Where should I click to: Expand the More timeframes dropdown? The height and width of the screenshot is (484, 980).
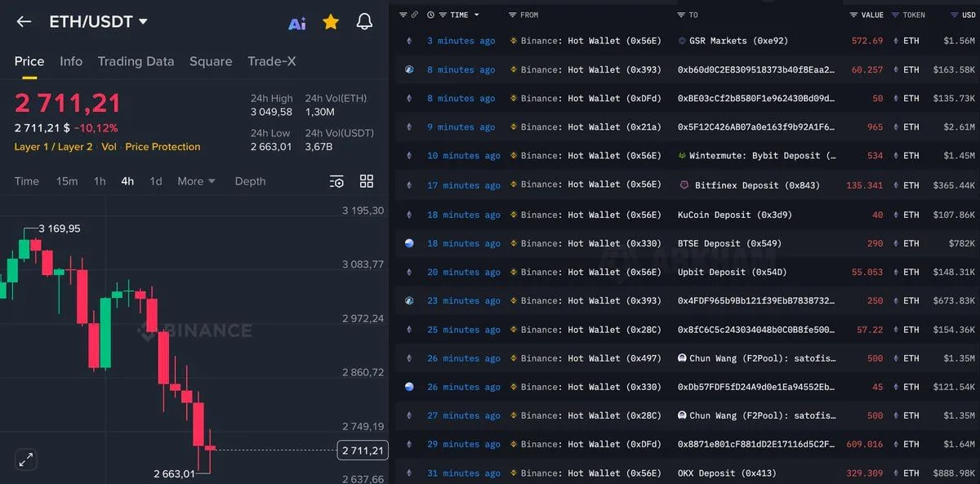click(x=196, y=181)
